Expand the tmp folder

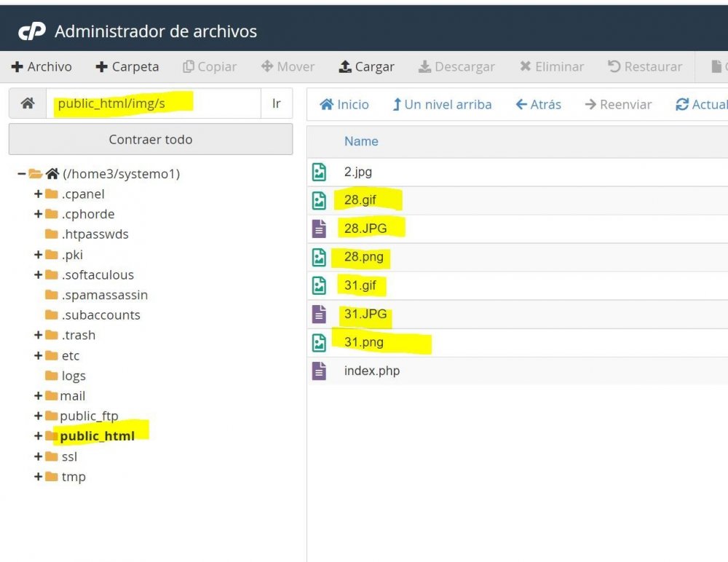(38, 477)
